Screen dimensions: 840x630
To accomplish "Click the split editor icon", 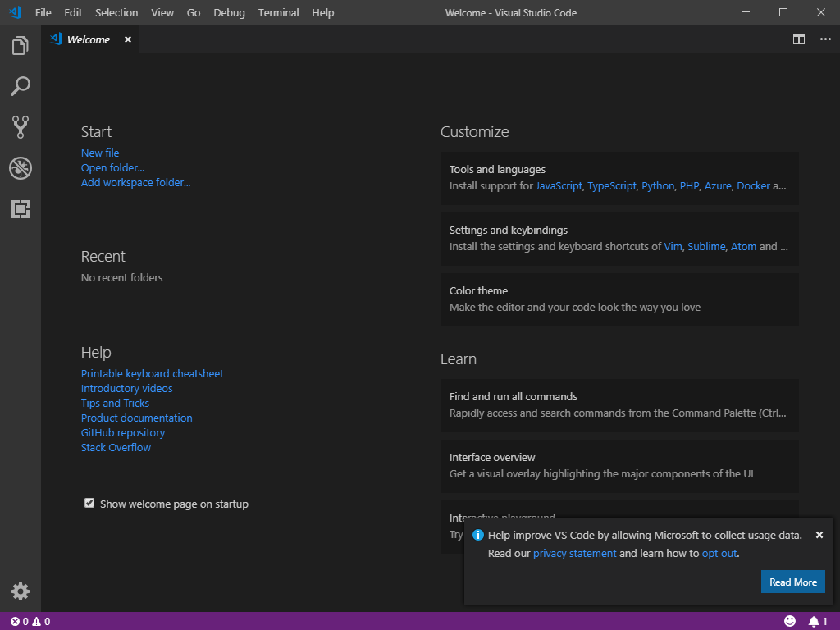I will pyautogui.click(x=799, y=39).
